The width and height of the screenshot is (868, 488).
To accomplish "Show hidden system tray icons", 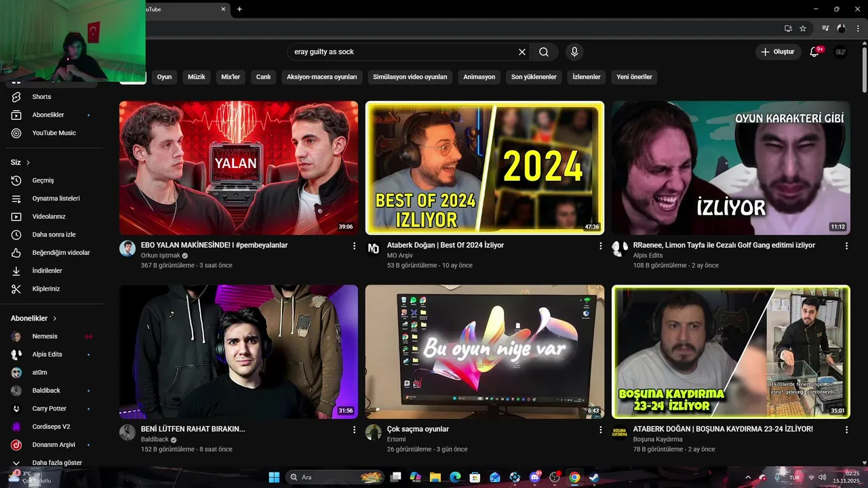I will (748, 477).
